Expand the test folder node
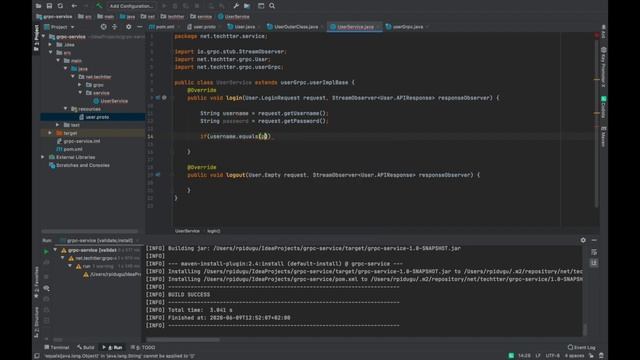Viewport: 640px width, 360px height. [x=58, y=124]
